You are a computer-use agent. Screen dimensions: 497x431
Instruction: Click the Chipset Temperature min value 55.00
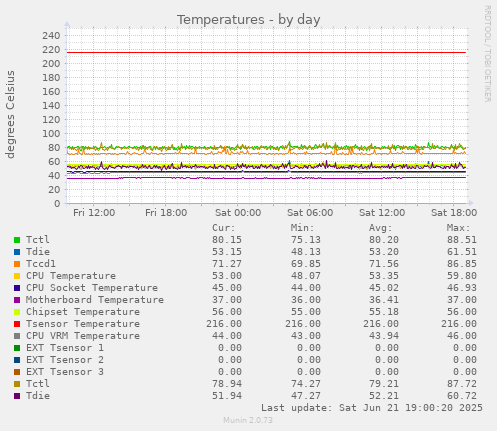click(x=306, y=312)
